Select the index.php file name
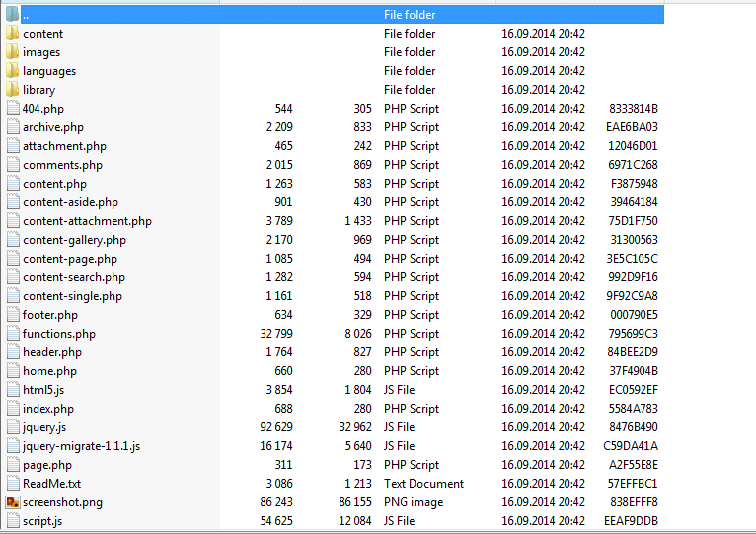This screenshot has width=756, height=534. click(48, 409)
